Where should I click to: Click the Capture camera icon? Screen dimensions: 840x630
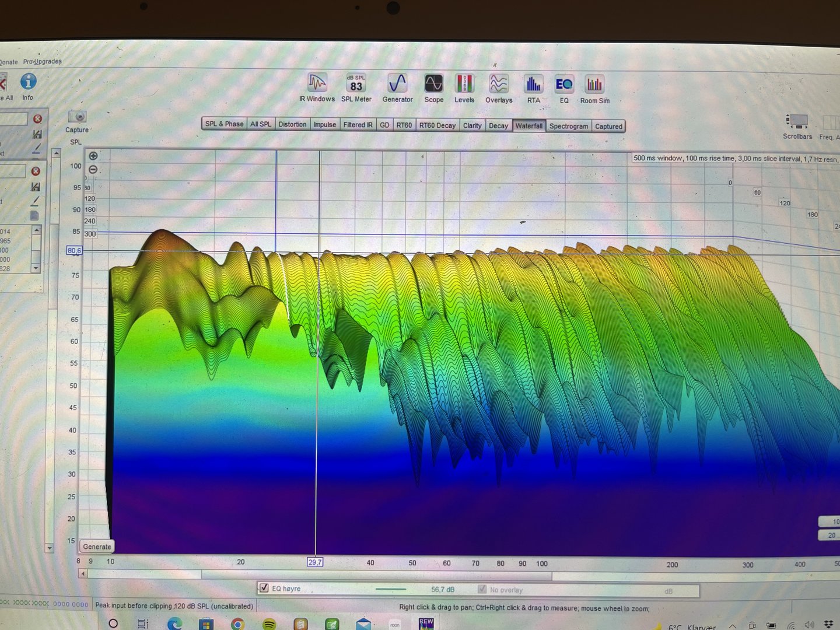(x=77, y=117)
